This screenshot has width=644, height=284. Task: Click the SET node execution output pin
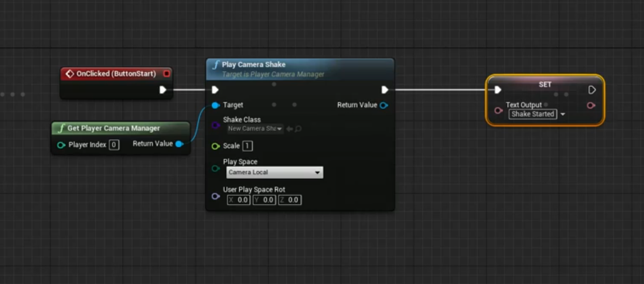[x=592, y=90]
